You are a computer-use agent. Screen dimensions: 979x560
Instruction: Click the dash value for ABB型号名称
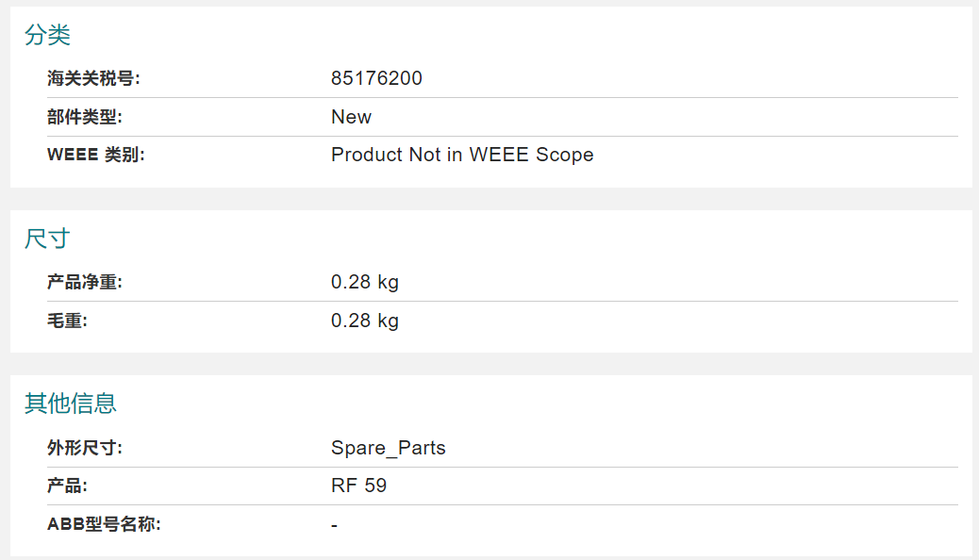(335, 526)
